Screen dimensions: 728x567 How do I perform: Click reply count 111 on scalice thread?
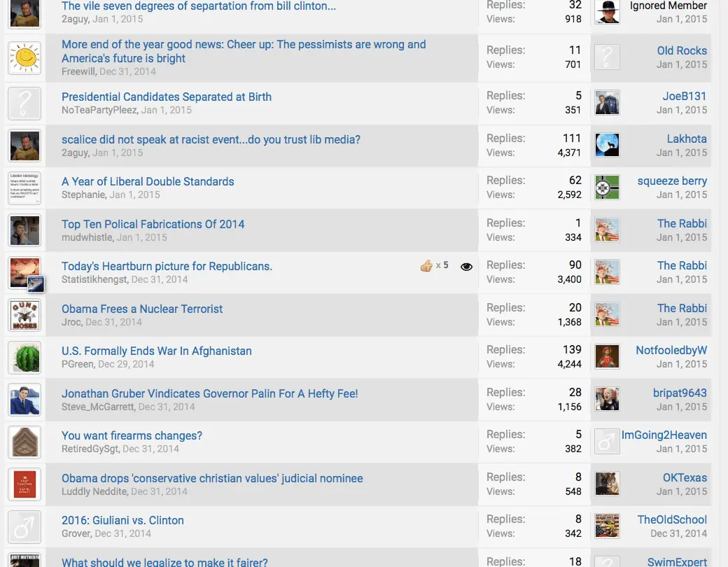coord(572,139)
